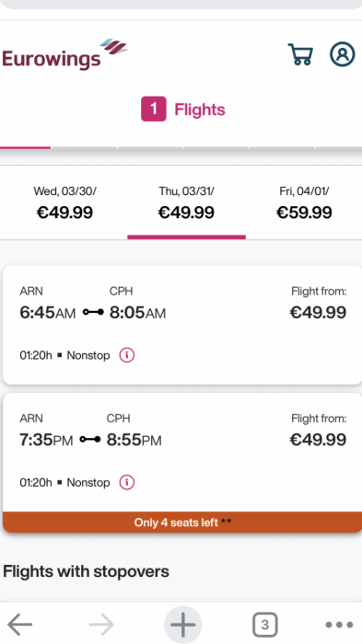Go back with the browser back arrow
The image size is (362, 644).
pos(19,625)
